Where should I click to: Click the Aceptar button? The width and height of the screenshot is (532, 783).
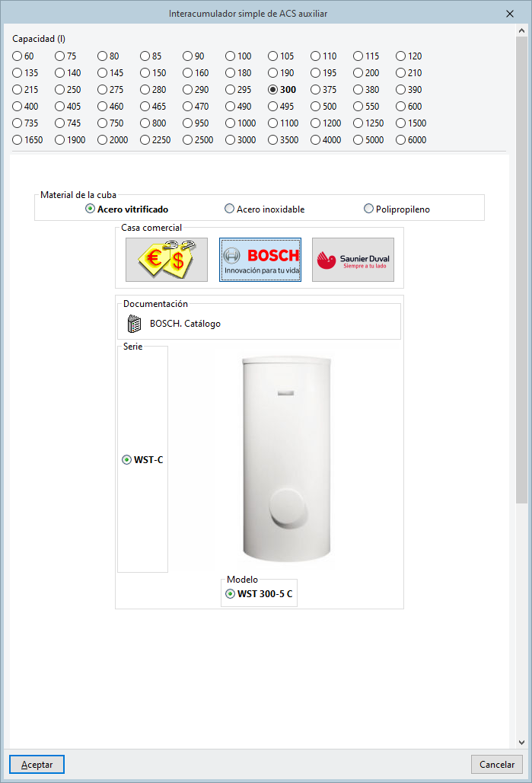coord(37,765)
